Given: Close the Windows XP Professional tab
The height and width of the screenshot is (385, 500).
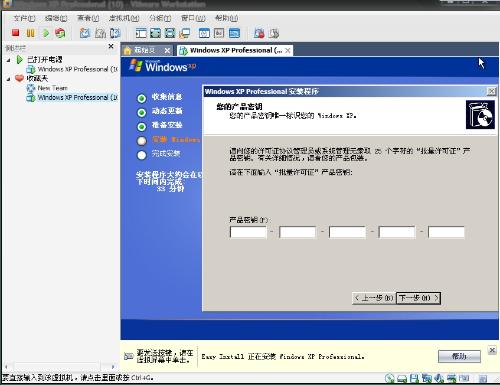Looking at the screenshot, I should pyautogui.click(x=288, y=51).
